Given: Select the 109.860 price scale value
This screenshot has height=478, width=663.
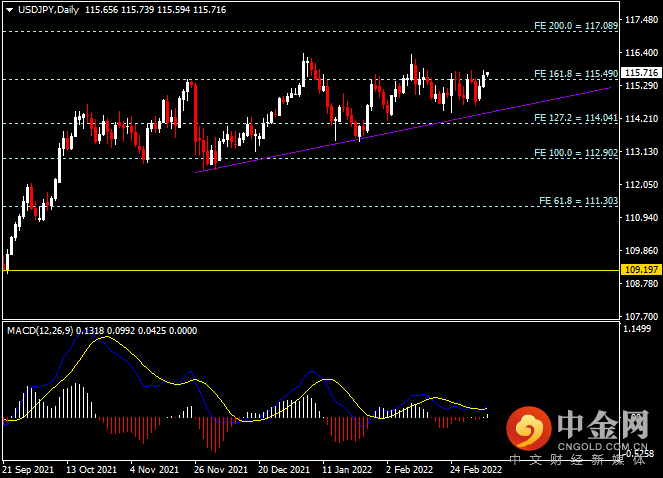Looking at the screenshot, I should (x=641, y=250).
